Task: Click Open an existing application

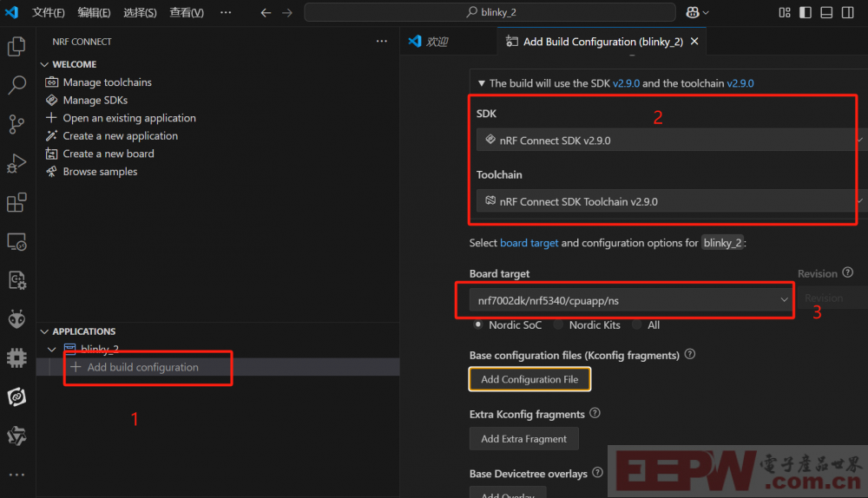Action: click(129, 118)
